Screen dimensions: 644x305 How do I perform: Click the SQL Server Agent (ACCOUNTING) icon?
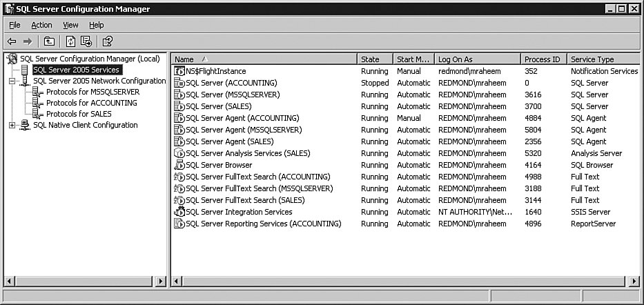(179, 118)
